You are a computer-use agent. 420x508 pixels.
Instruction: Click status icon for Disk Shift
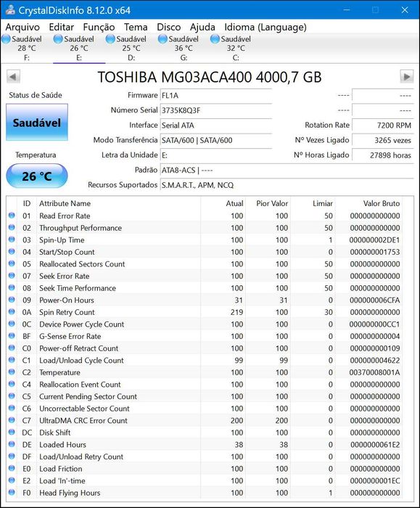tap(12, 432)
